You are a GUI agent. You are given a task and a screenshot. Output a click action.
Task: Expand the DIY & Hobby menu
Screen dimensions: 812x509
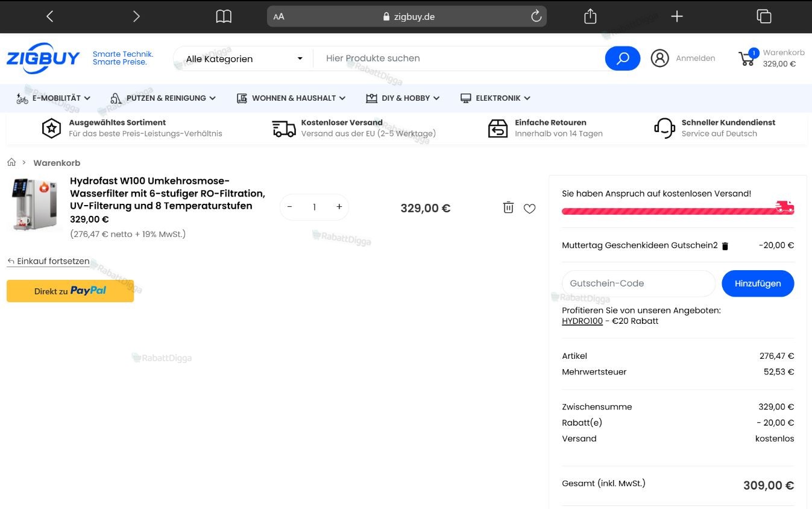[403, 98]
